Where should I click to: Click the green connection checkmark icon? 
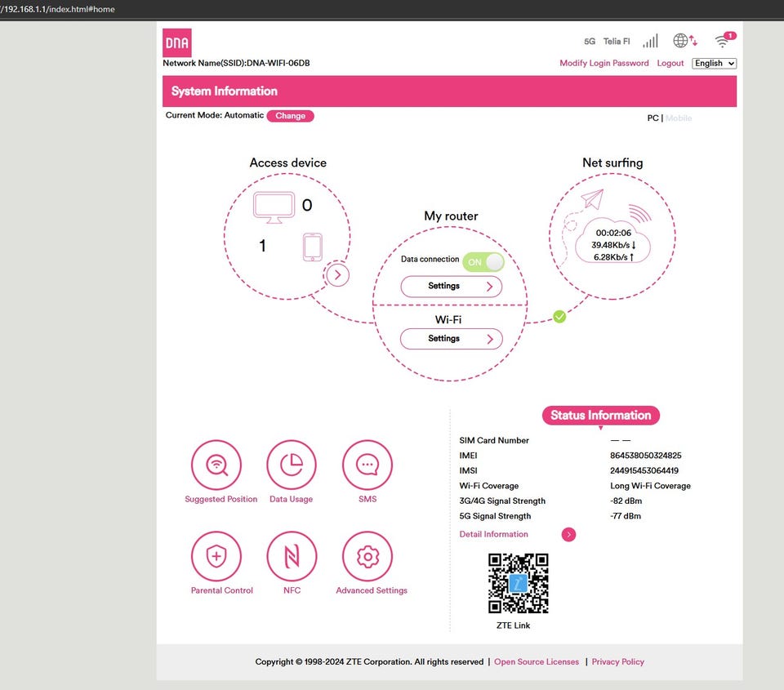pyautogui.click(x=559, y=317)
